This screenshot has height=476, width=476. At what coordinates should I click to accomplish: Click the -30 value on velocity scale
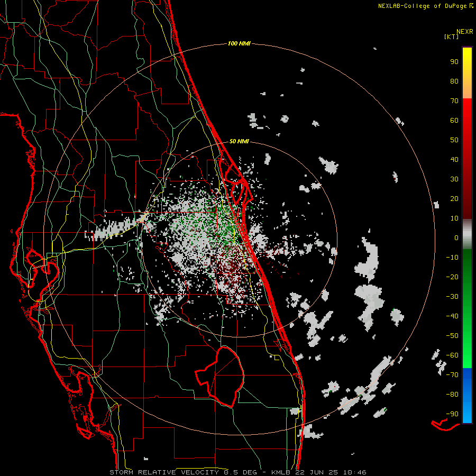(x=452, y=297)
